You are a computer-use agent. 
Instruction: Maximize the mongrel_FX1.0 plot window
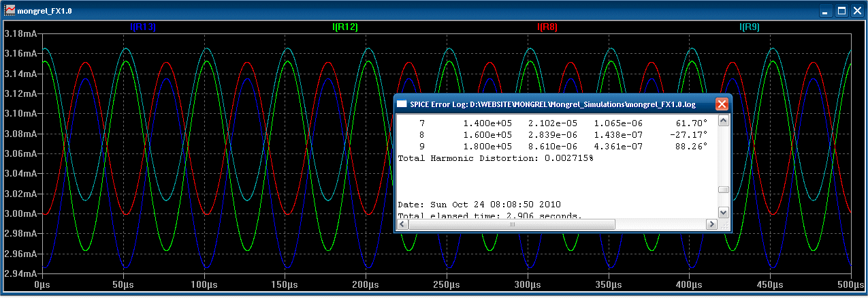841,12
